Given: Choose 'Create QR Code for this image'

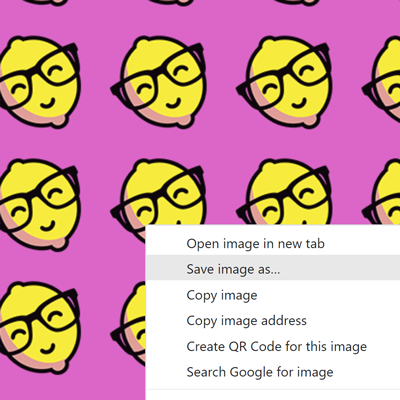Looking at the screenshot, I should tap(277, 346).
